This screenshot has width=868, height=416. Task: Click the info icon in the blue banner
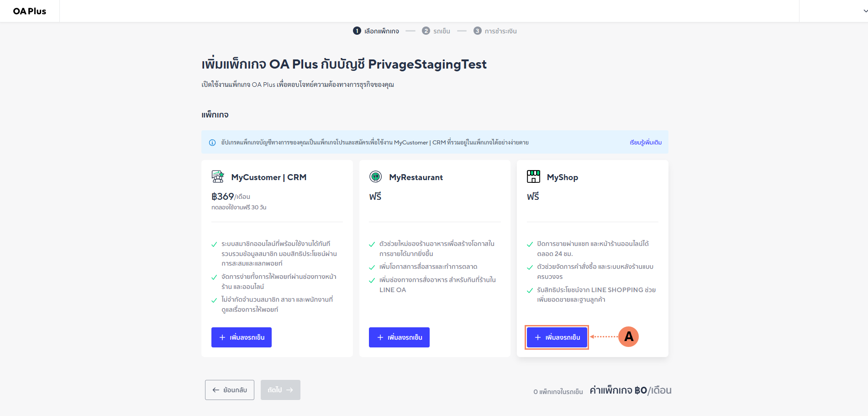click(x=212, y=143)
